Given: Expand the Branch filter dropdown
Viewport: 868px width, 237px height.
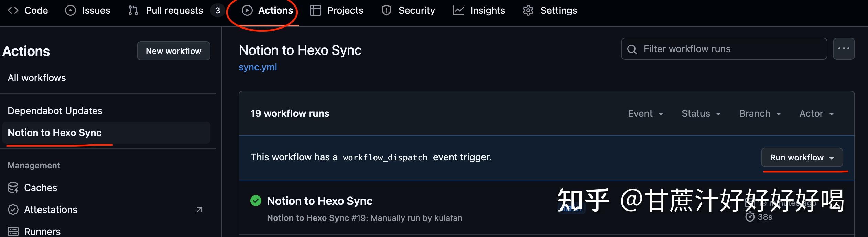Looking at the screenshot, I should (760, 114).
